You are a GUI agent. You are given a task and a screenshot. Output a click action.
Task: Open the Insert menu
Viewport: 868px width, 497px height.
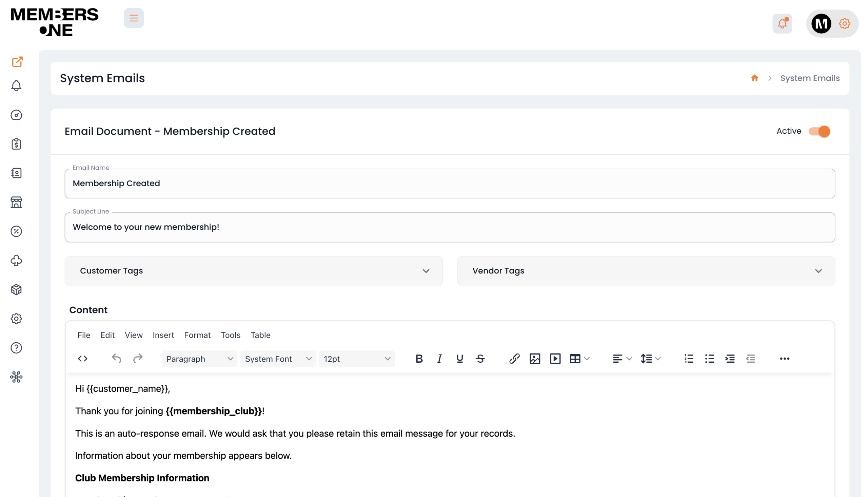tap(163, 335)
